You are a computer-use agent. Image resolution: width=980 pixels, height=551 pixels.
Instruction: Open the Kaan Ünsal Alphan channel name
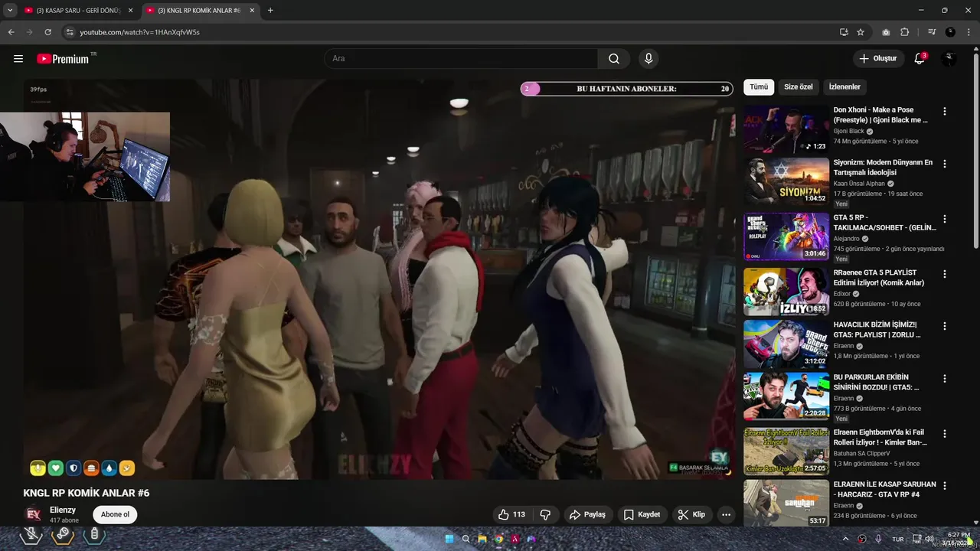859,184
